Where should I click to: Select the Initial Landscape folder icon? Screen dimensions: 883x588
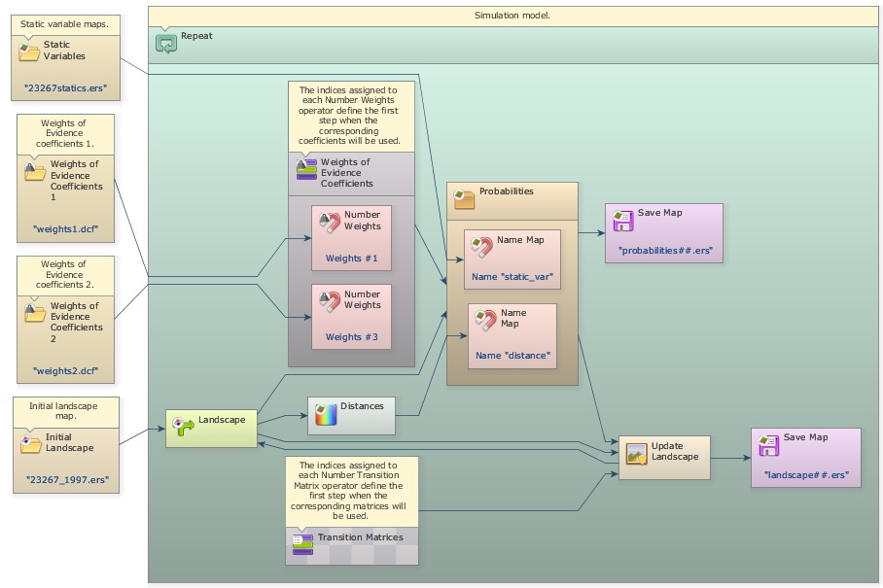[31, 444]
